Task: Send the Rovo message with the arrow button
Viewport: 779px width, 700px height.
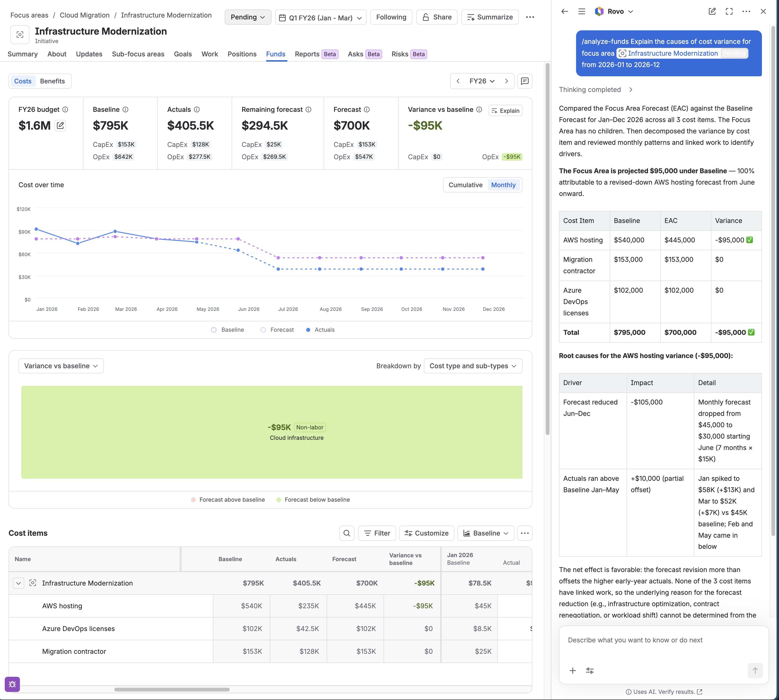Action: 755,671
